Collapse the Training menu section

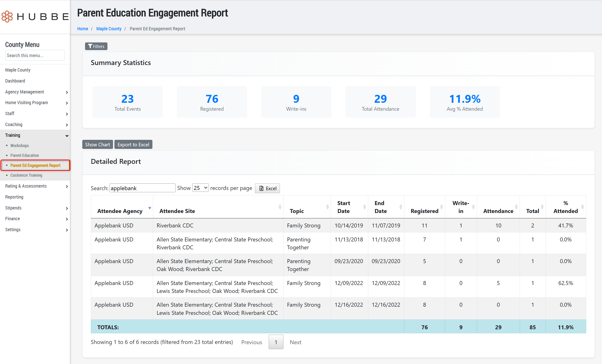pyautogui.click(x=67, y=136)
